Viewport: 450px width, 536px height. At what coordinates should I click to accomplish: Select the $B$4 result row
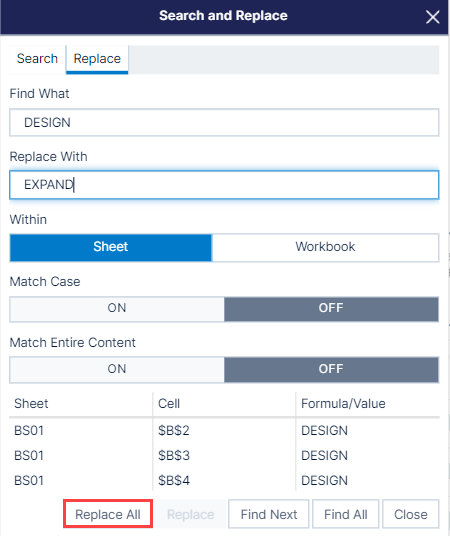pos(224,480)
